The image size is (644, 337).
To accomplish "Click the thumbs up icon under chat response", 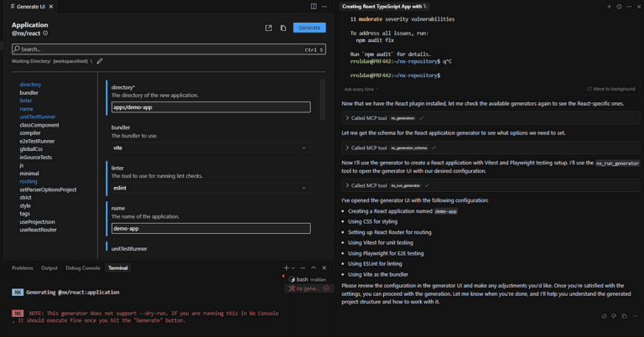I will (x=605, y=316).
